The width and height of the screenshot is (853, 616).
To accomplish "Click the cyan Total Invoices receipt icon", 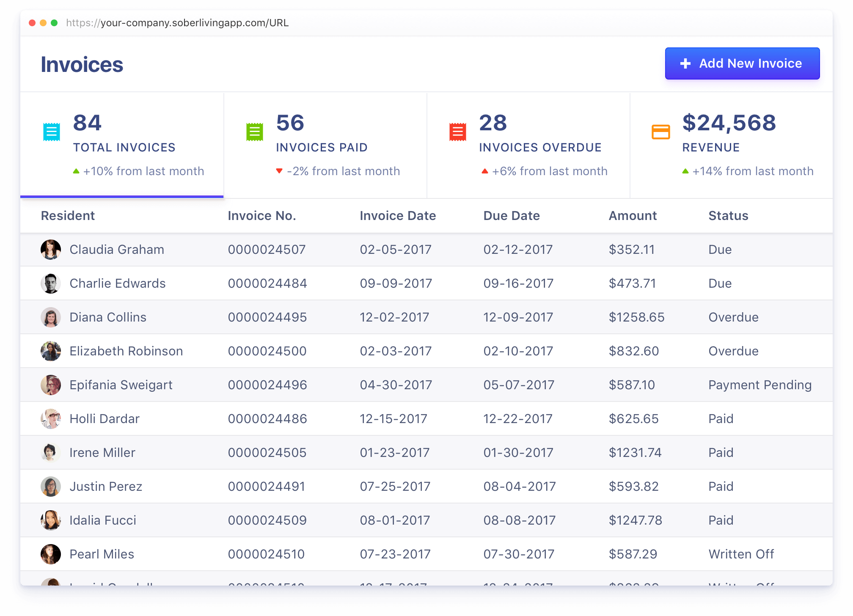I will (52, 132).
